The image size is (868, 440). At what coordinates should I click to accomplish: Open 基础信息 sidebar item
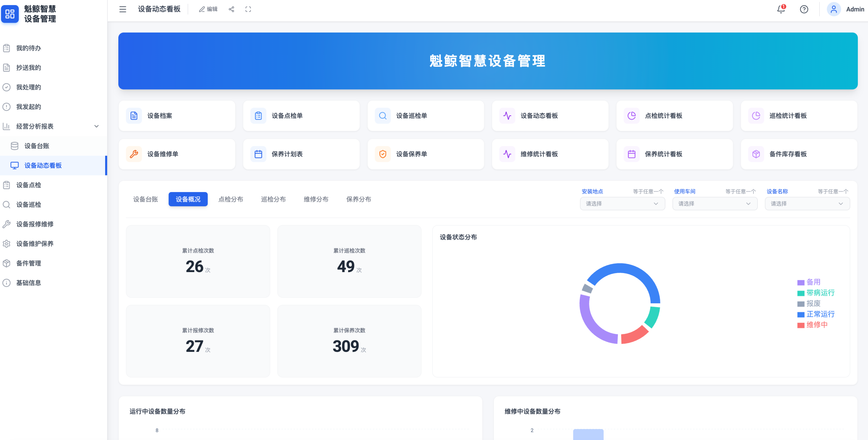click(53, 283)
